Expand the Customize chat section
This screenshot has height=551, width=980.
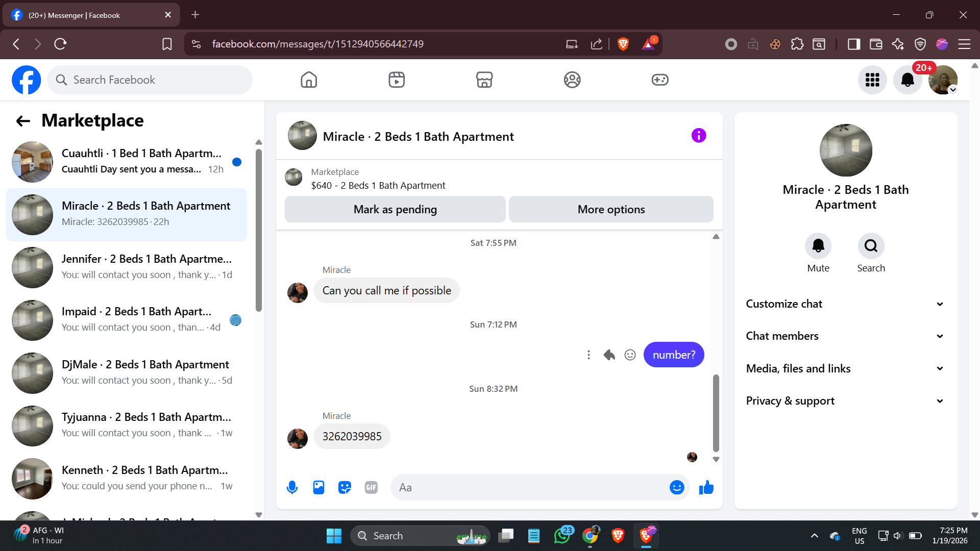[845, 304]
